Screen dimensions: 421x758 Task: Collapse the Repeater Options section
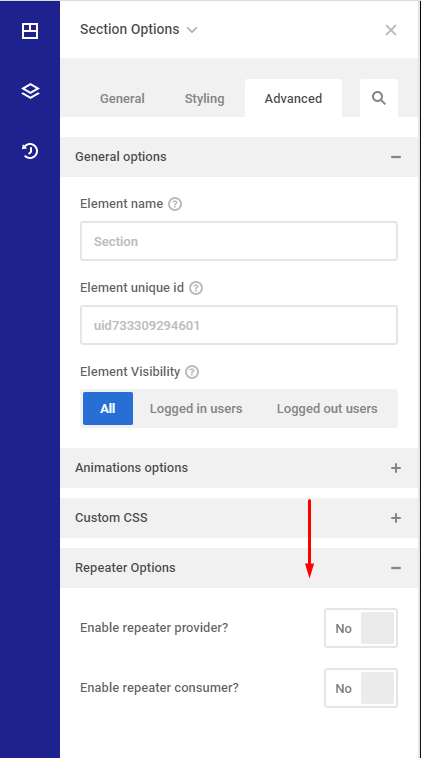pos(239,568)
